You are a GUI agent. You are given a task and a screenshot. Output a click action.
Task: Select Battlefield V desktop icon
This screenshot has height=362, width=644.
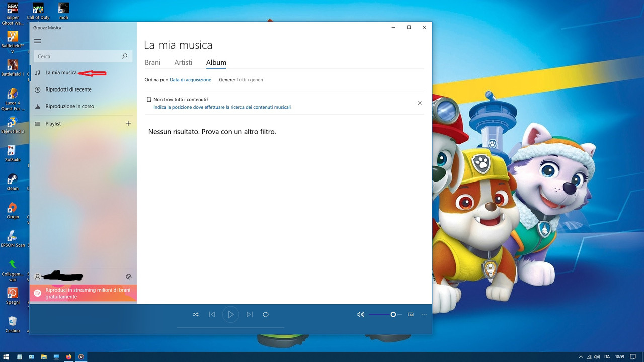click(x=13, y=42)
